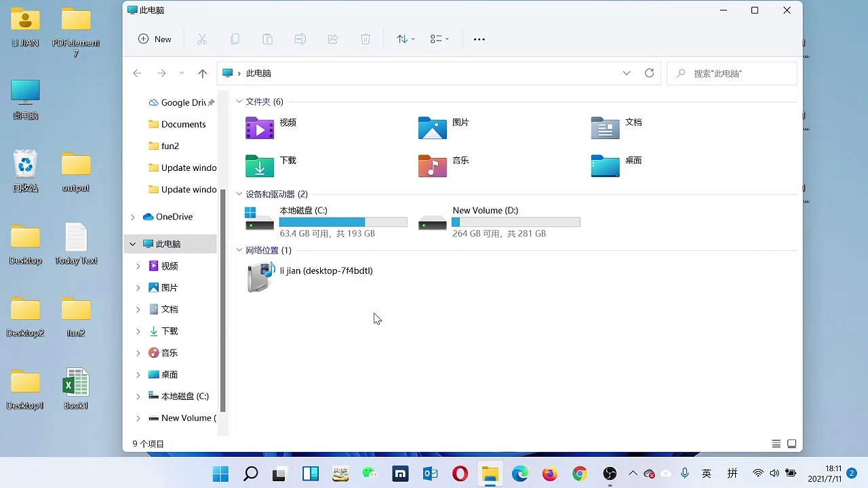Select the 本地磁盘 (C:) drive
This screenshot has height=488, width=868.
[x=326, y=222]
